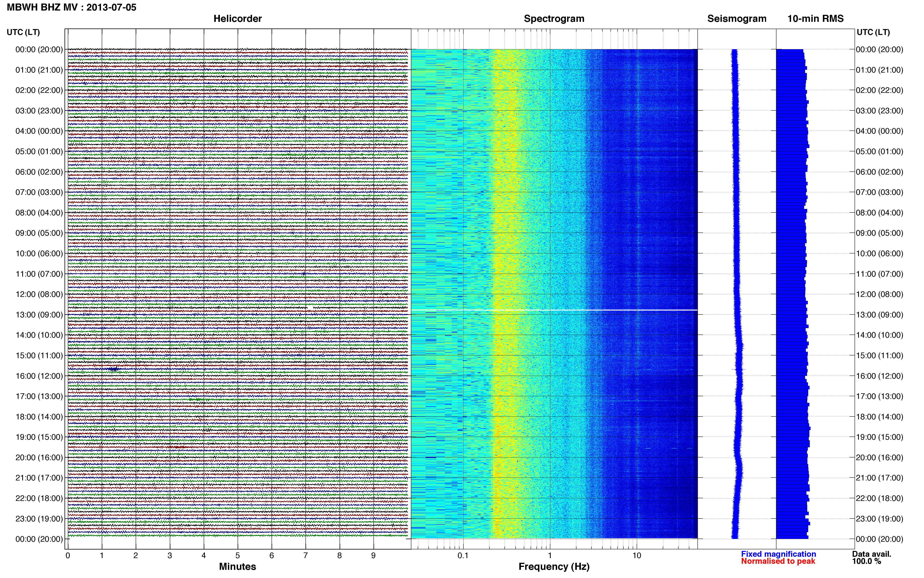Click the 'Normalised to peak' legend text
The height and width of the screenshot is (578, 924).
click(778, 561)
